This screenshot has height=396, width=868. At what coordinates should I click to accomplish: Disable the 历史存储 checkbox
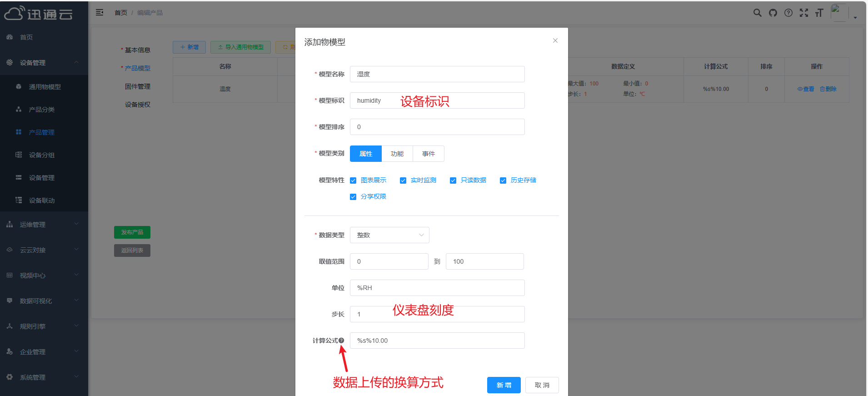click(x=503, y=180)
